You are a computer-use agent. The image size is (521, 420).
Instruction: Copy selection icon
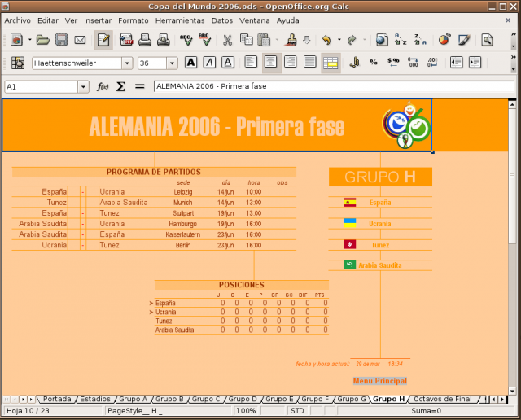(x=246, y=40)
